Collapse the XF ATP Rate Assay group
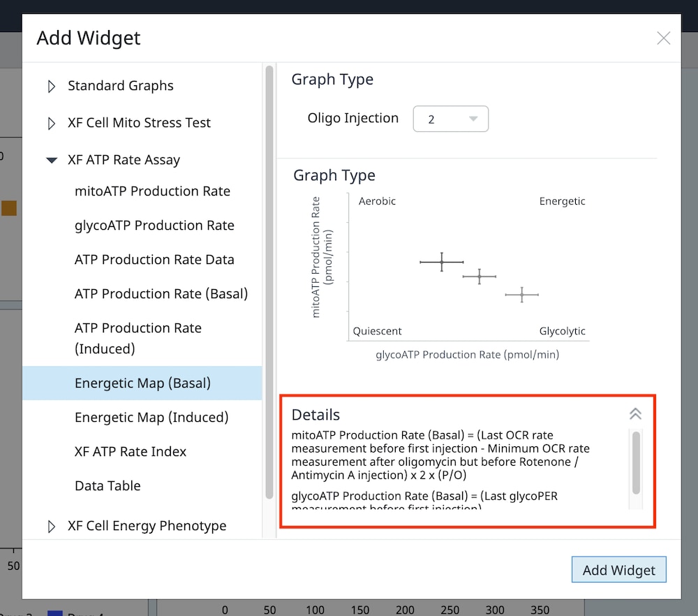The image size is (698, 616). tap(51, 161)
